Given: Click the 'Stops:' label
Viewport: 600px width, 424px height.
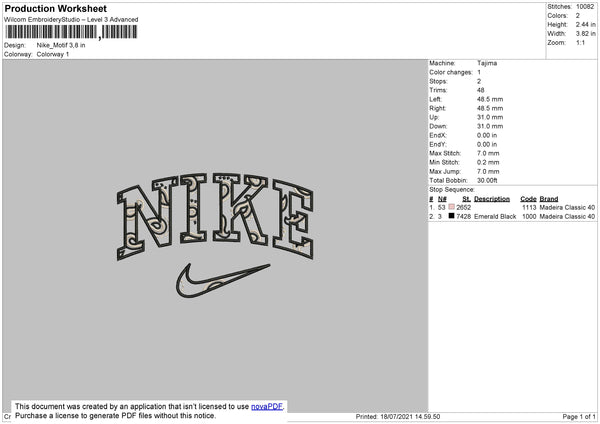Looking at the screenshot, I should [x=438, y=81].
